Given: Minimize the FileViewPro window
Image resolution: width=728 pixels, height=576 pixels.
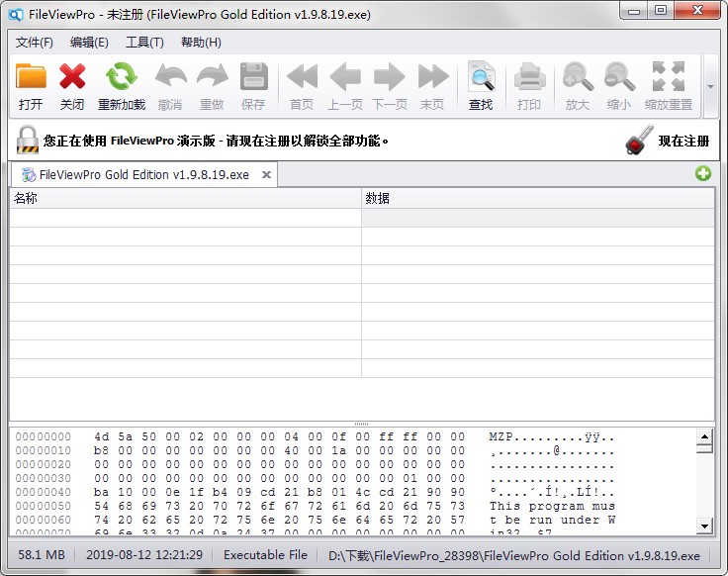Looking at the screenshot, I should click(x=634, y=11).
